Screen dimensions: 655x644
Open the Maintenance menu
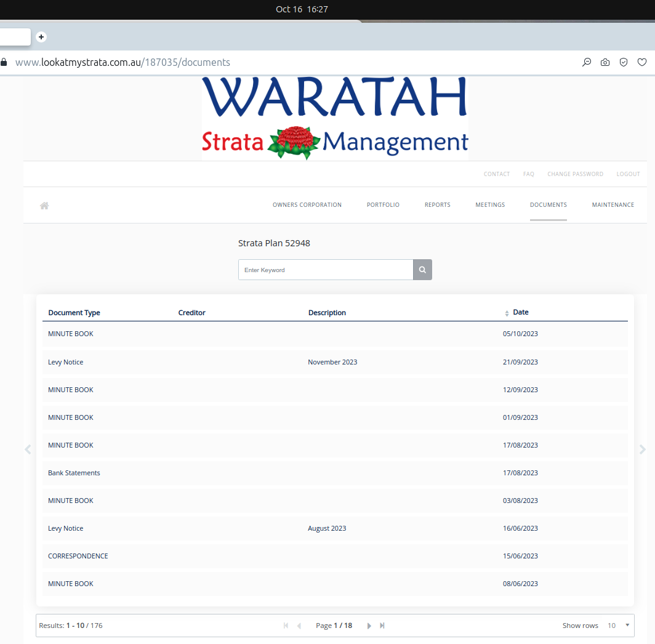tap(613, 205)
